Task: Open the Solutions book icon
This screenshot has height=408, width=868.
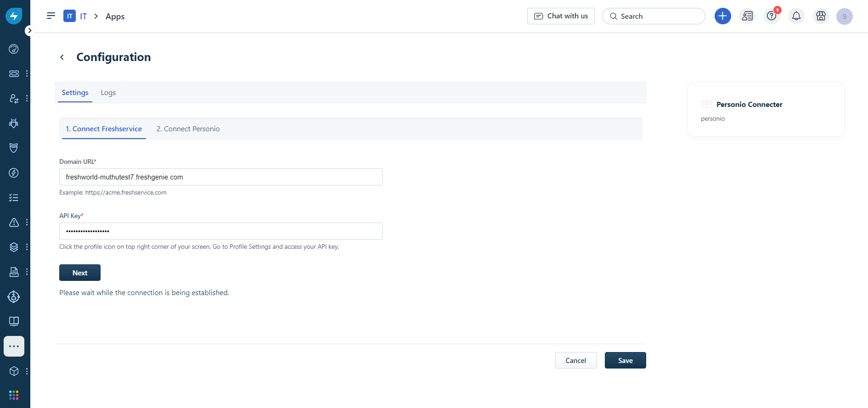Action: [x=14, y=321]
